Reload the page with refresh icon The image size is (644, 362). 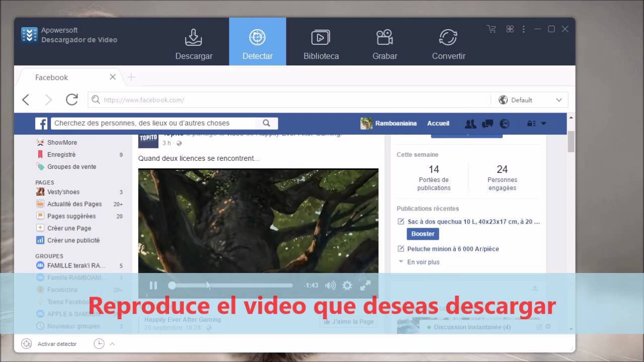[x=72, y=100]
